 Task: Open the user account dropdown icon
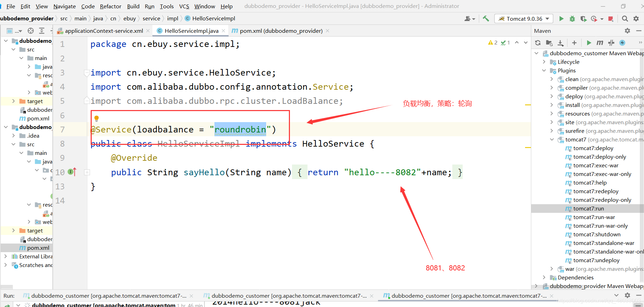click(x=470, y=19)
